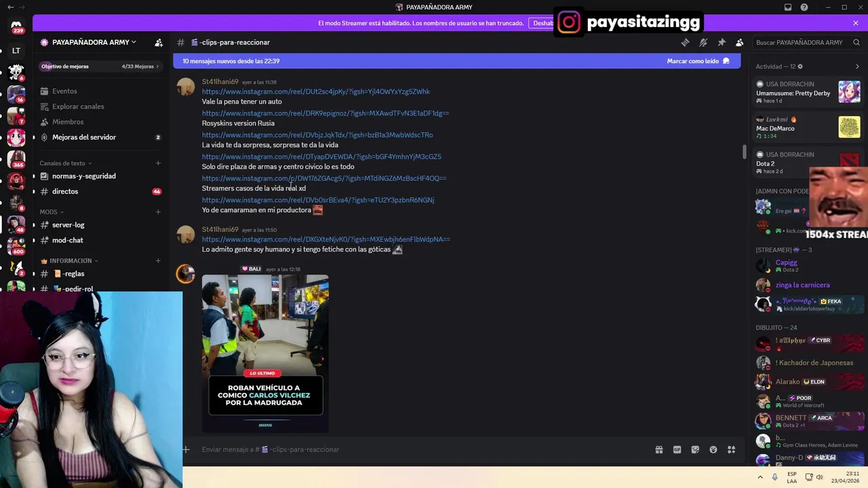Viewport: 868px width, 488px height.
Task: Add channel to INFORMACION category
Action: 158,261
